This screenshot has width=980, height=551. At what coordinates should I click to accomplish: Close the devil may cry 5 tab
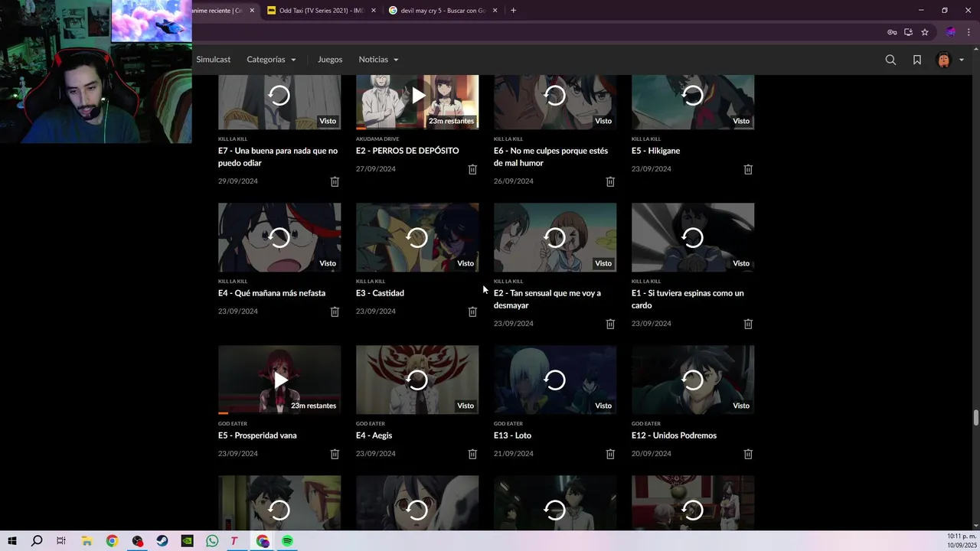495,11
